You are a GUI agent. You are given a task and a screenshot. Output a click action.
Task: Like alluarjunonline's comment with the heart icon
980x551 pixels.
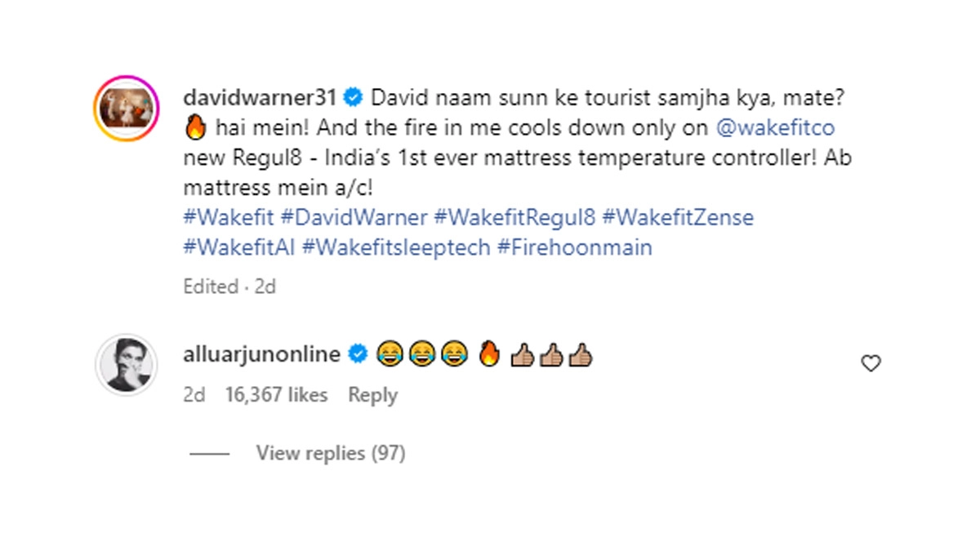pyautogui.click(x=871, y=363)
